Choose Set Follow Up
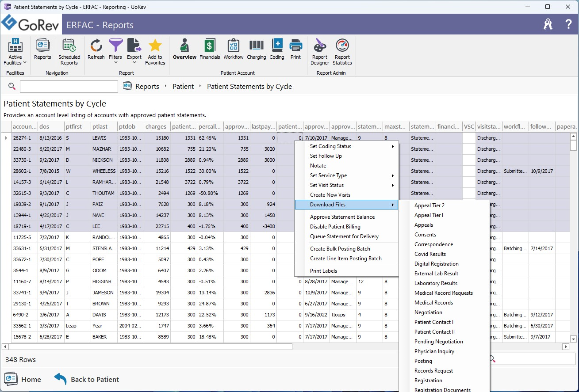This screenshot has height=392, width=579. (x=347, y=156)
